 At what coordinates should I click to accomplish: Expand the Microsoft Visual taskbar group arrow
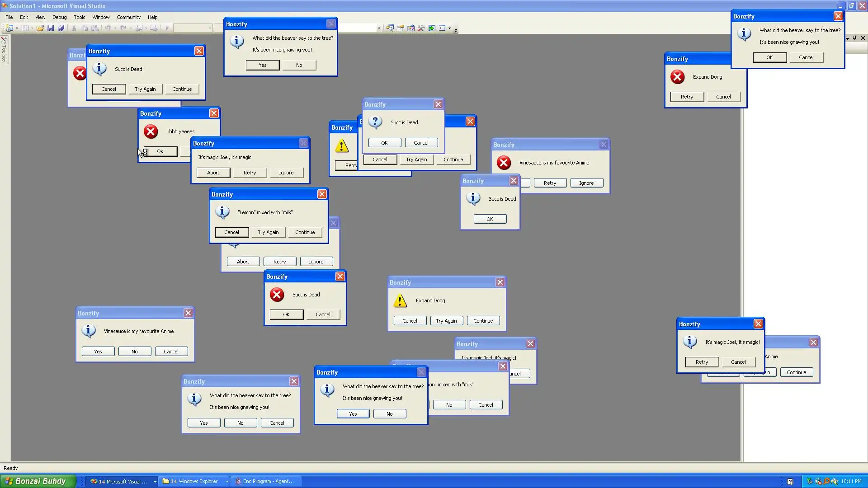coord(155,482)
